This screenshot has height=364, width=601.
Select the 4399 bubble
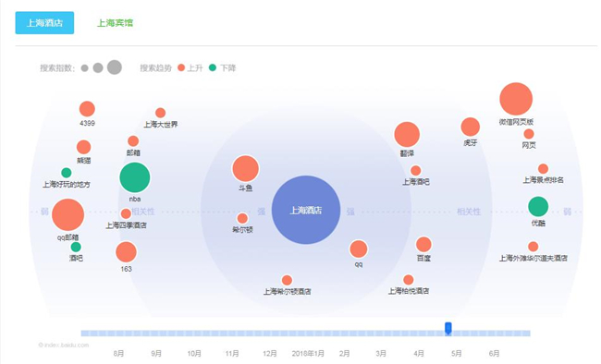[x=87, y=109]
